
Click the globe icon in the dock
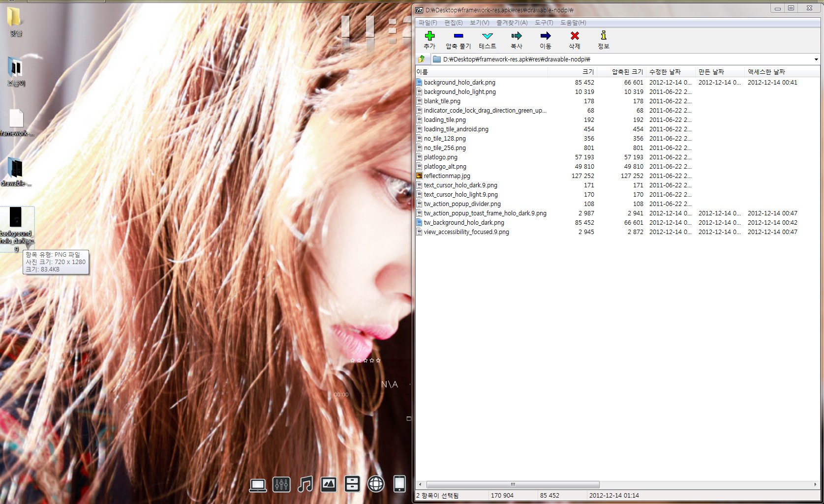[x=376, y=484]
